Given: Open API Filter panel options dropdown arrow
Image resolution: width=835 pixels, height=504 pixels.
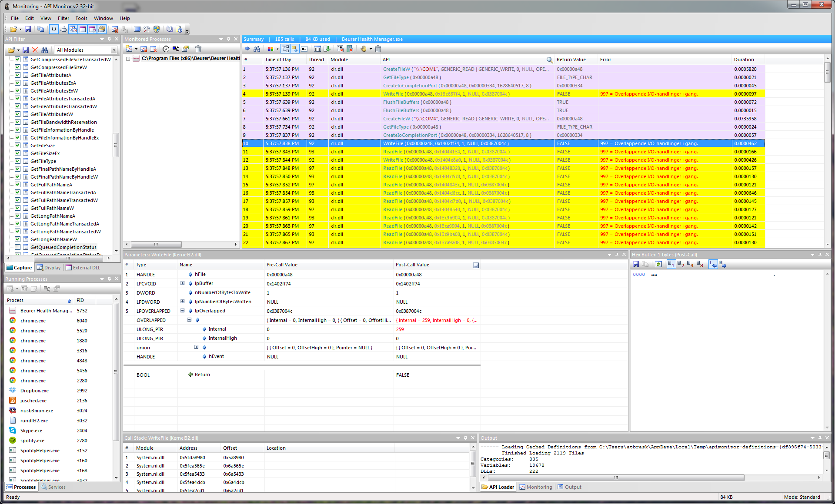Looking at the screenshot, I should pos(102,39).
